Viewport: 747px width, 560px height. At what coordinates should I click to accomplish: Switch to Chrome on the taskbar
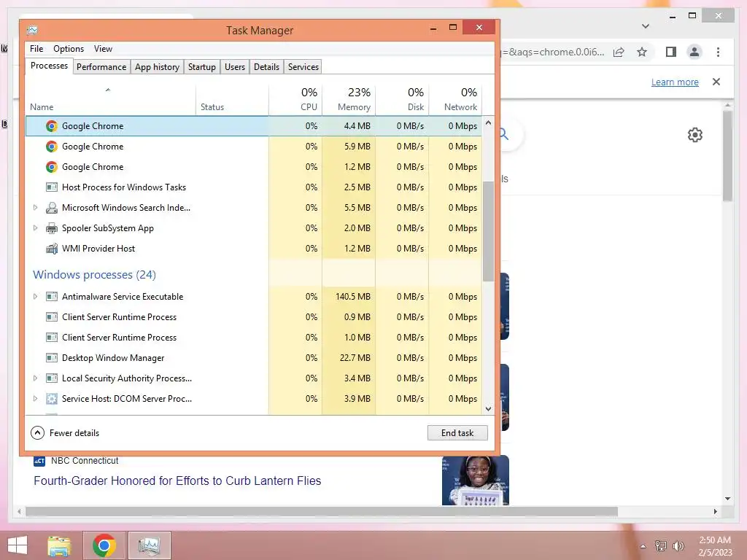104,545
